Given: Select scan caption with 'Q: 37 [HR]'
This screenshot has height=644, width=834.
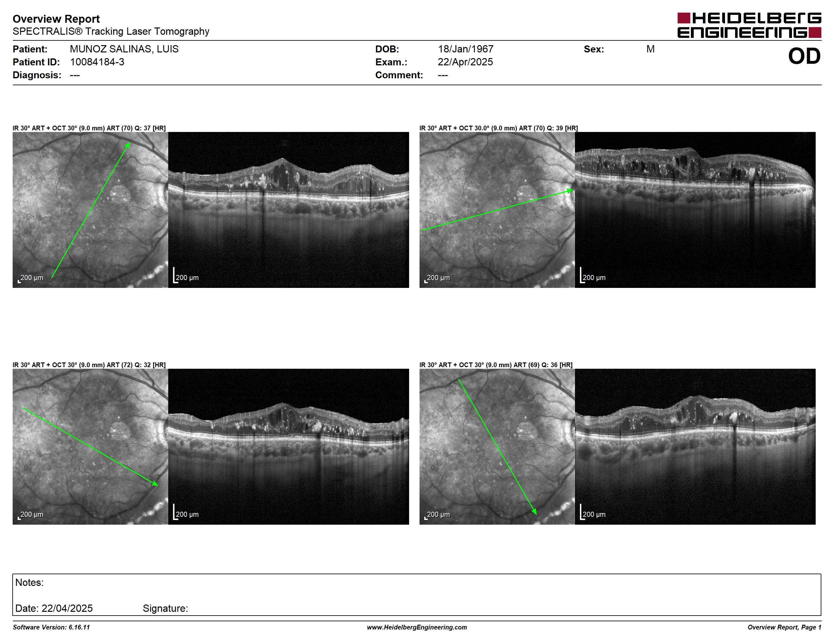Looking at the screenshot, I should (89, 128).
